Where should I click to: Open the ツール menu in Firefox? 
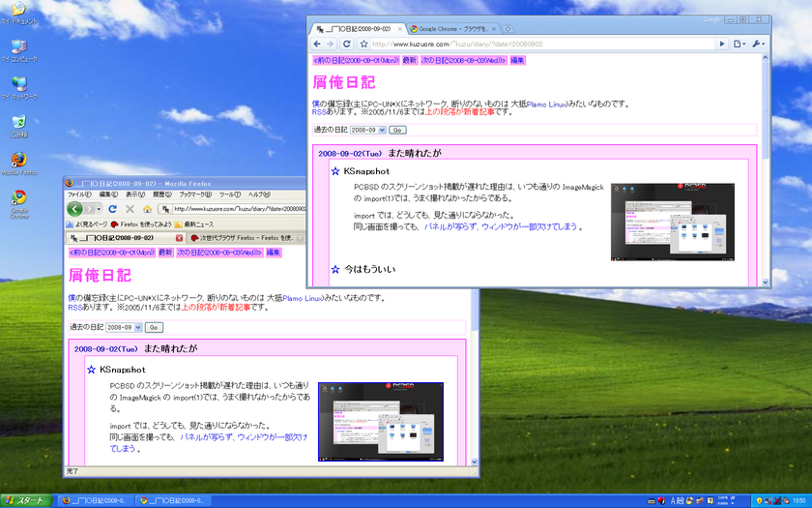[x=230, y=194]
